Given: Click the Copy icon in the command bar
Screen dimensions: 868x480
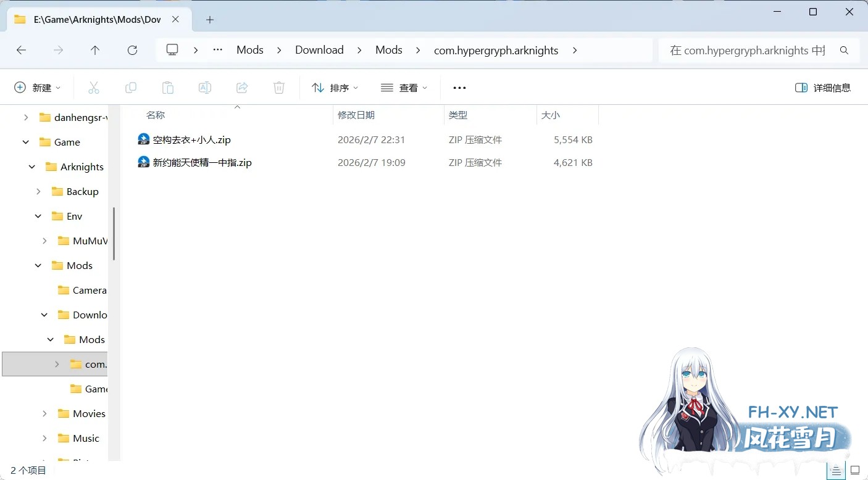Looking at the screenshot, I should click(x=131, y=87).
